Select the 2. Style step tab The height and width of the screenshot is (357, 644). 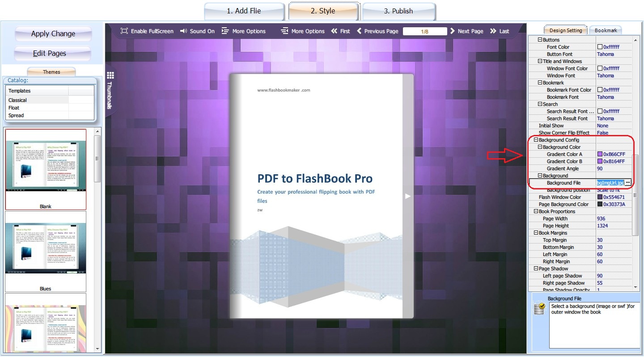point(324,11)
